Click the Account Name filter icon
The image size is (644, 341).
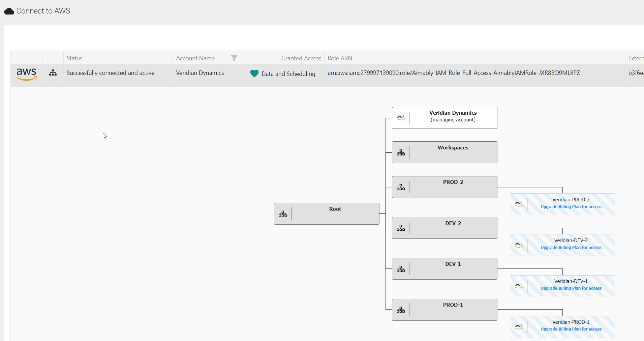234,58
